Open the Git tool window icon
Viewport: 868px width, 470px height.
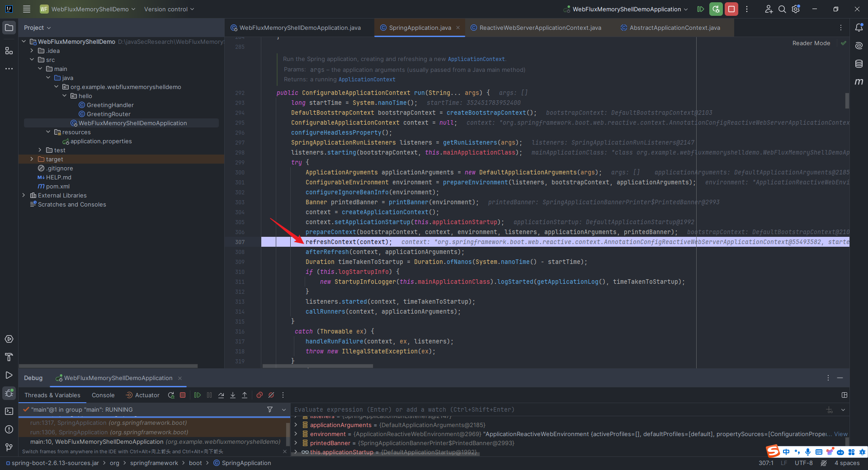click(9, 447)
